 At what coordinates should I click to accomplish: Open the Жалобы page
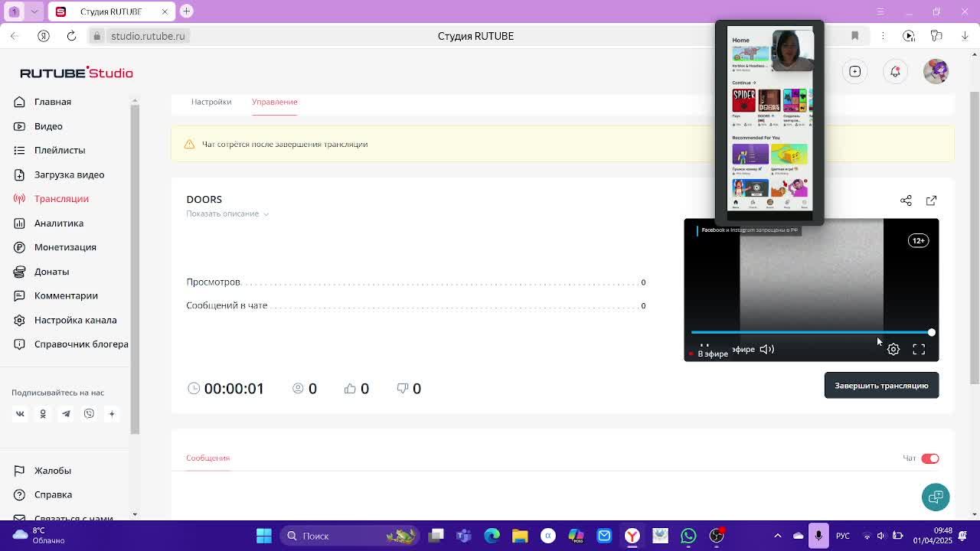pos(52,471)
